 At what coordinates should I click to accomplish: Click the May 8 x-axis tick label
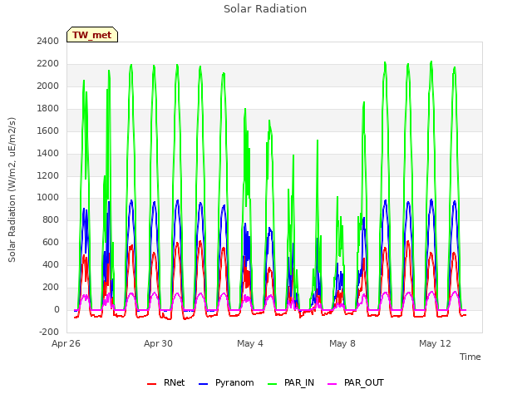point(342,343)
